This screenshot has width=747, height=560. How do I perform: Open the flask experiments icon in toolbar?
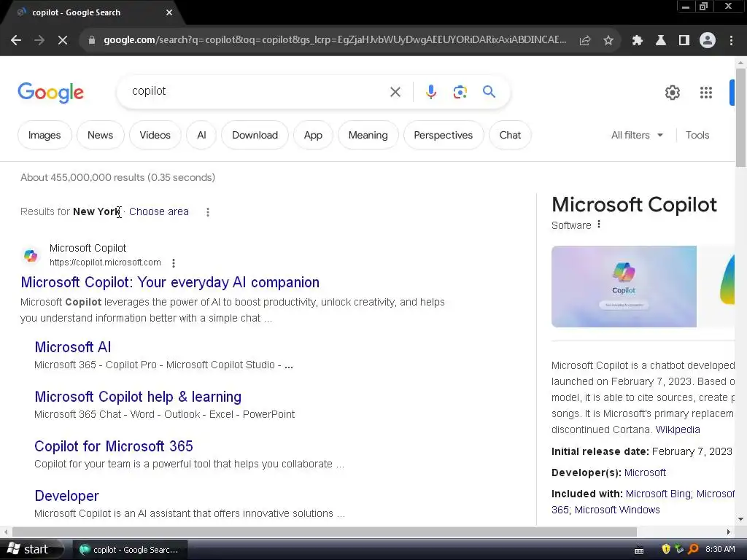[661, 41]
